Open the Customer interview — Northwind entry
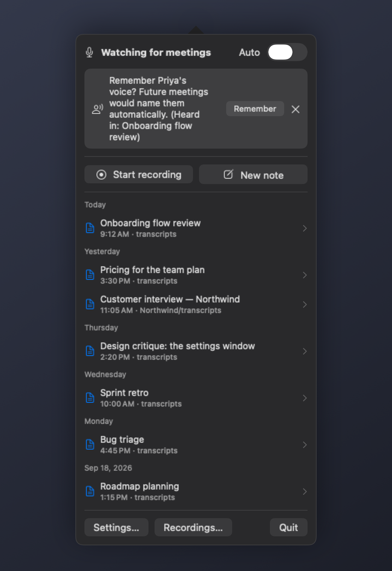Screen dimensions: 392x571 click(x=196, y=304)
